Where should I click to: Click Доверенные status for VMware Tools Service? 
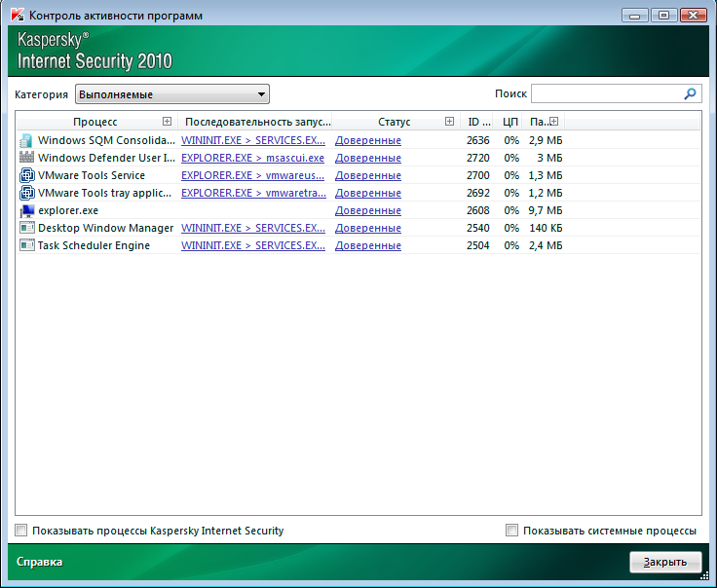[x=368, y=175]
